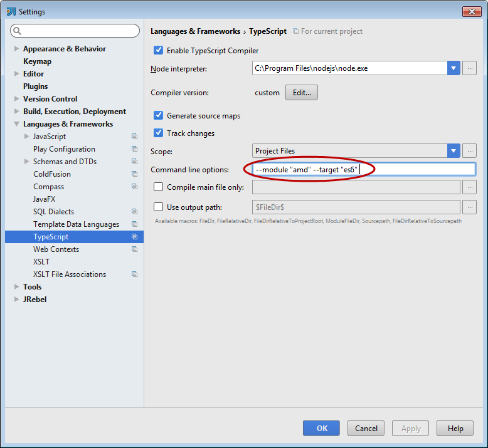Expand the Tools section
The height and width of the screenshot is (448, 488).
(x=16, y=286)
